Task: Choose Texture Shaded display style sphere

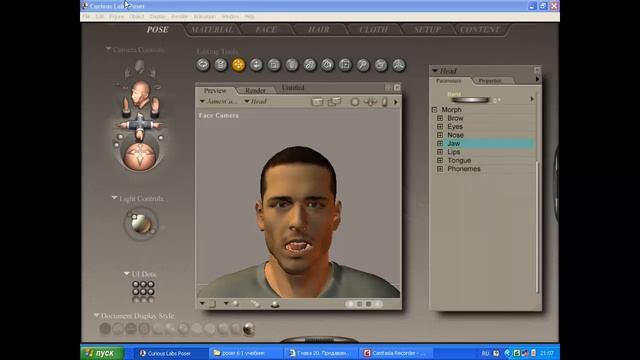Action: point(249,329)
